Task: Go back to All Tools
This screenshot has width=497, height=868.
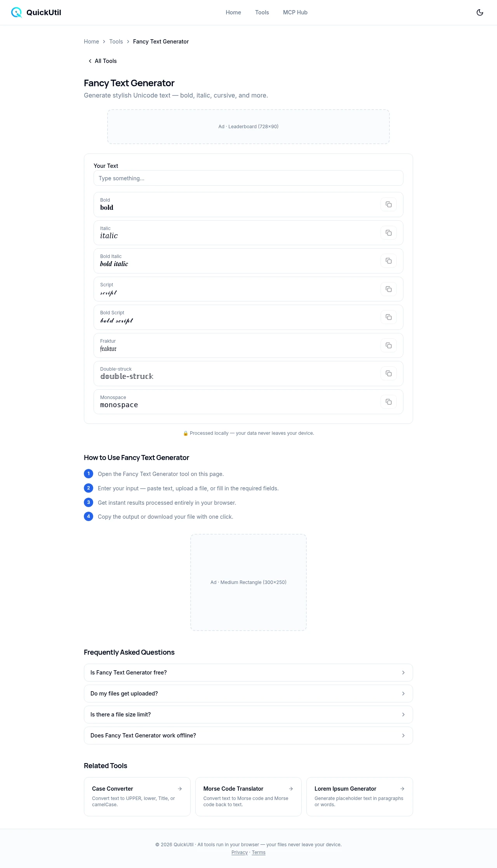Action: [103, 61]
